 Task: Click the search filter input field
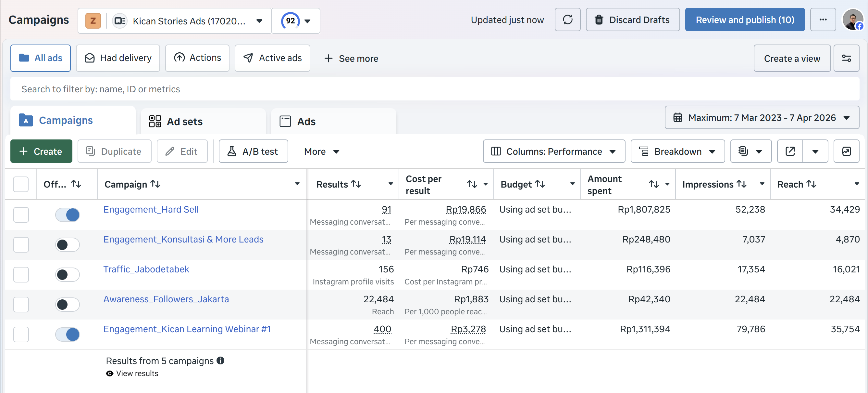pyautogui.click(x=434, y=89)
